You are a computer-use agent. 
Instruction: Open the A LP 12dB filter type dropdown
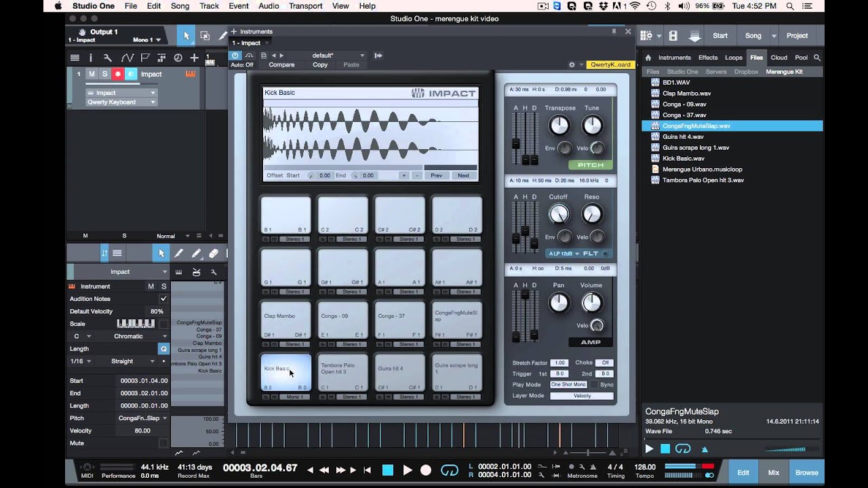coord(564,253)
